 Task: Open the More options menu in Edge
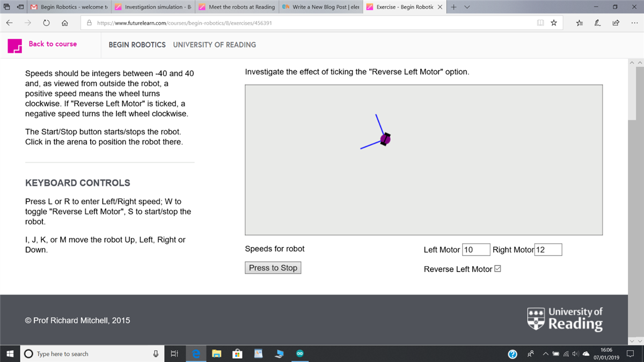(x=634, y=23)
